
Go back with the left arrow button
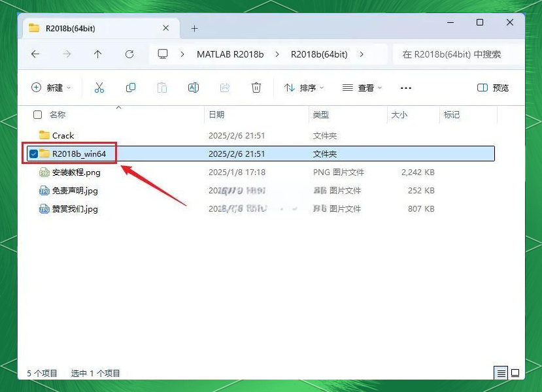pos(35,54)
